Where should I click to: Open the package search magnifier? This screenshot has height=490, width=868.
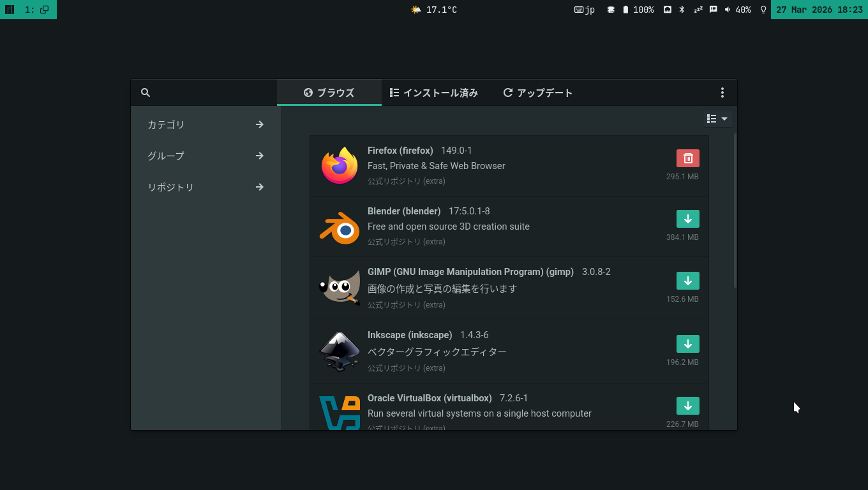point(146,93)
